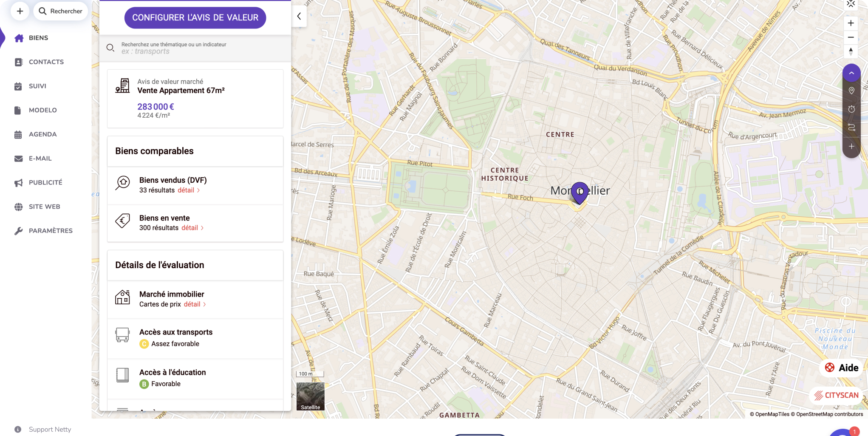
Task: Click 300 résultats text
Action: click(x=159, y=228)
